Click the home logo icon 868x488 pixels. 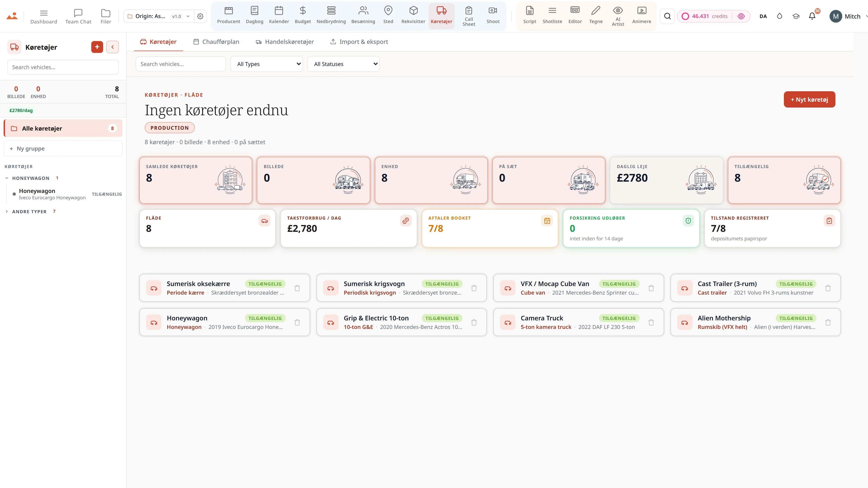(12, 16)
